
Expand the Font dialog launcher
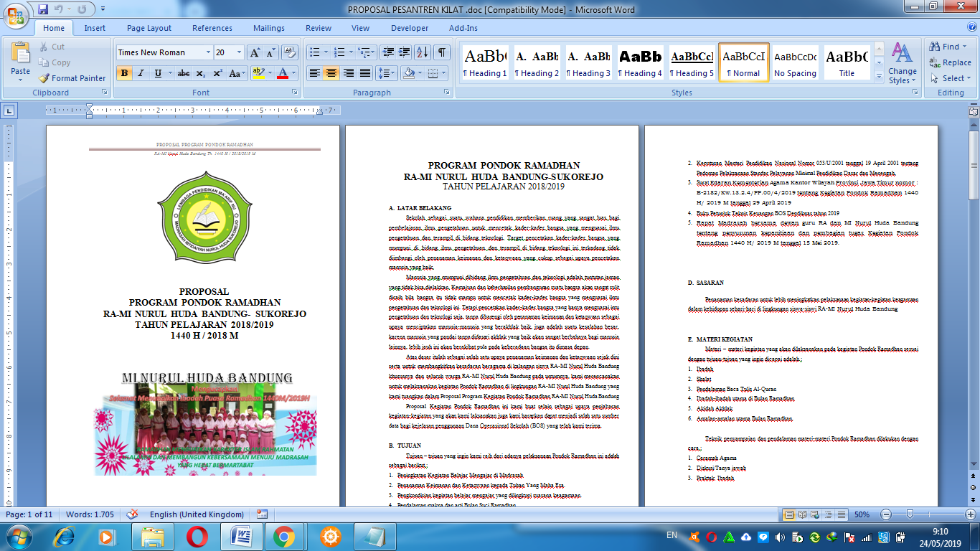295,93
